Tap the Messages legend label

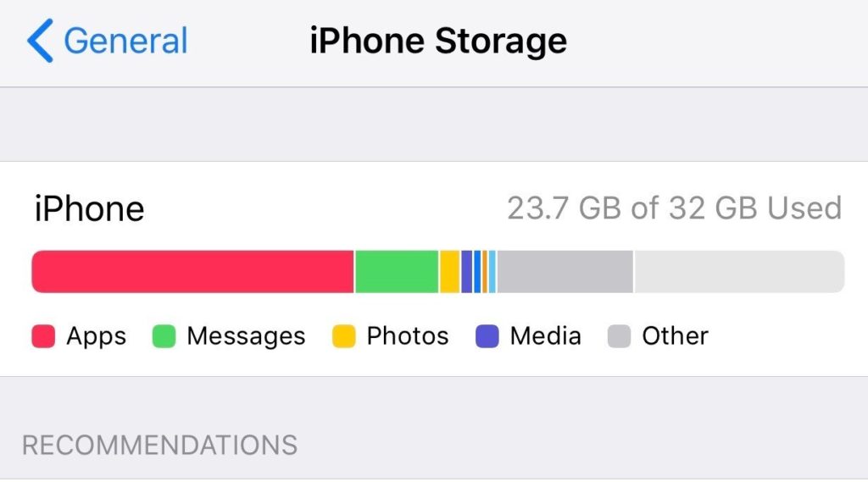coord(246,336)
